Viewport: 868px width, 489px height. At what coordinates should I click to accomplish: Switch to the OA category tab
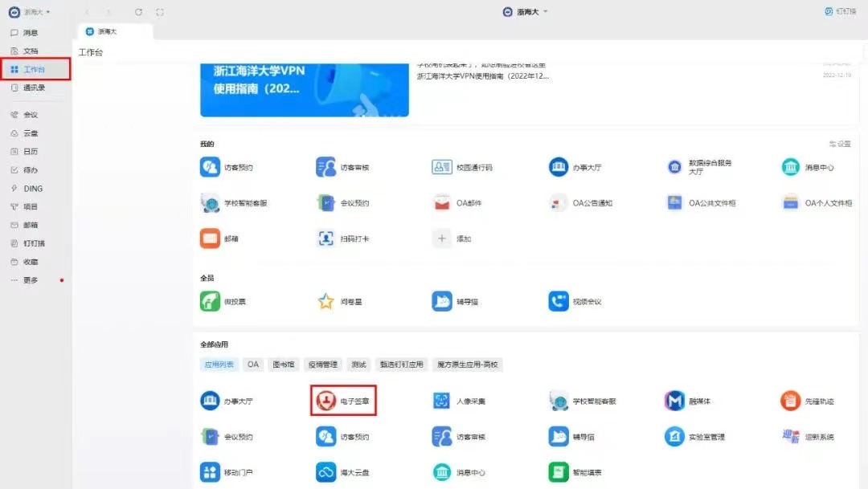(253, 364)
